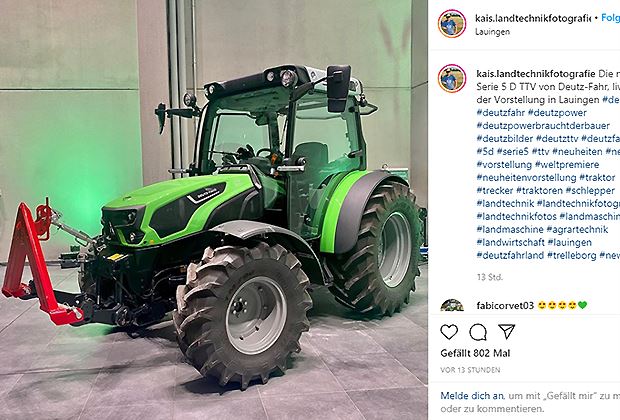Screen dimensions: 620x420
Task: Open #deutzpowerbrauchtderbauer hashtag
Action: [x=543, y=126]
